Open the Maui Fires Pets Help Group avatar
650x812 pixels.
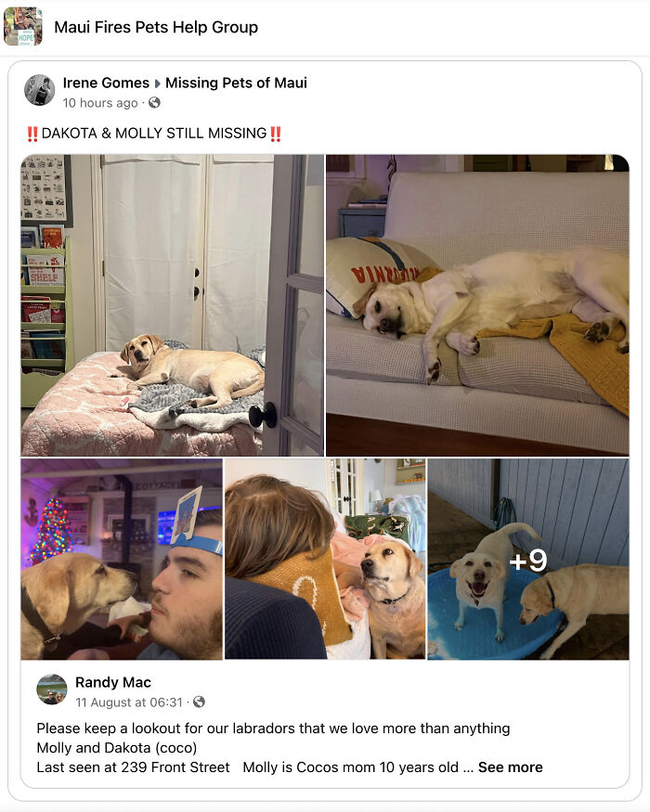pos(23,26)
